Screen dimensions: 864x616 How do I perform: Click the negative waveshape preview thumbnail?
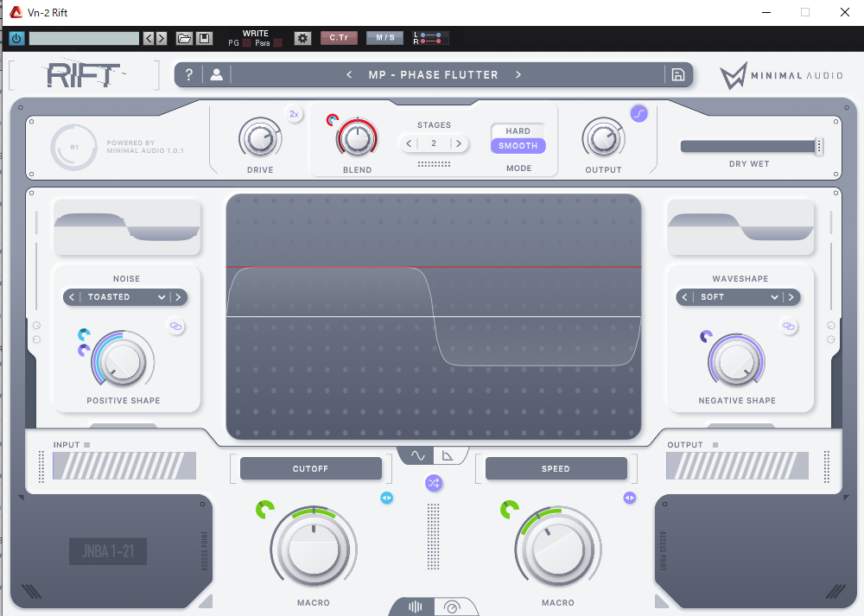(740, 227)
